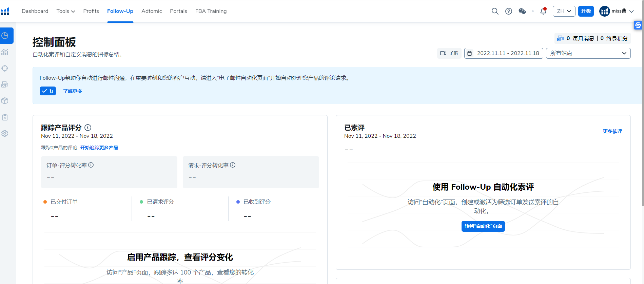Click the miss曹 user avatar
Screen dimensions: 644x284
pyautogui.click(x=604, y=11)
